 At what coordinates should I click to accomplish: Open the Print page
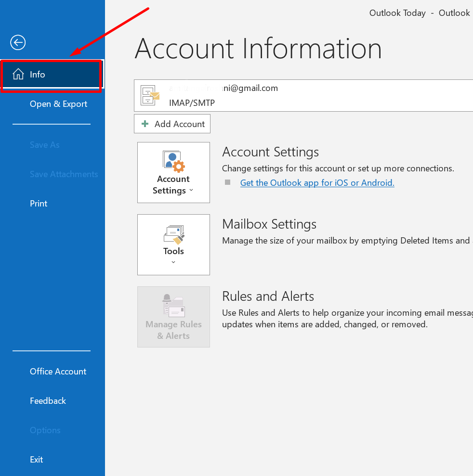(x=39, y=204)
